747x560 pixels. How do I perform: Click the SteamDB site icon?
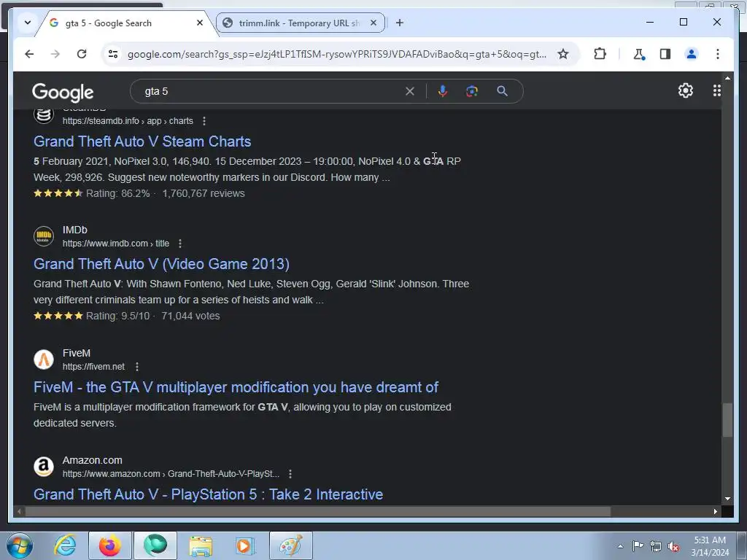coord(44,116)
